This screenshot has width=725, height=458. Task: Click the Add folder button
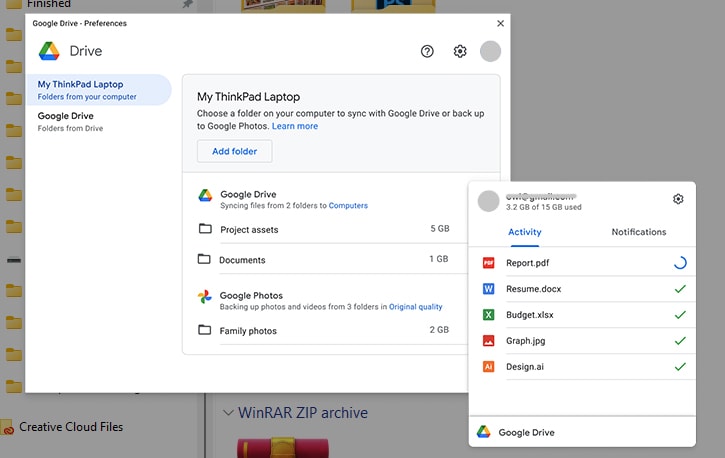(234, 151)
